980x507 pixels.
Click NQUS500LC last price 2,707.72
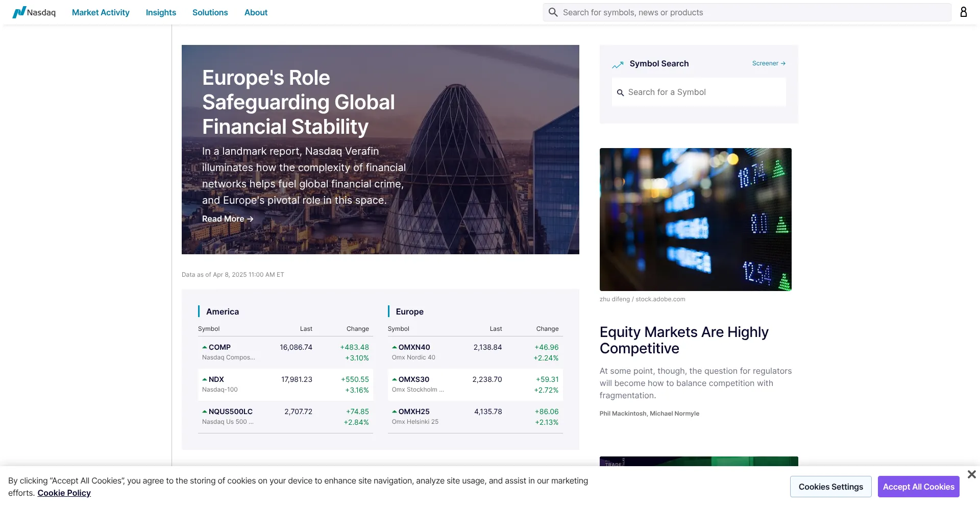pyautogui.click(x=299, y=412)
